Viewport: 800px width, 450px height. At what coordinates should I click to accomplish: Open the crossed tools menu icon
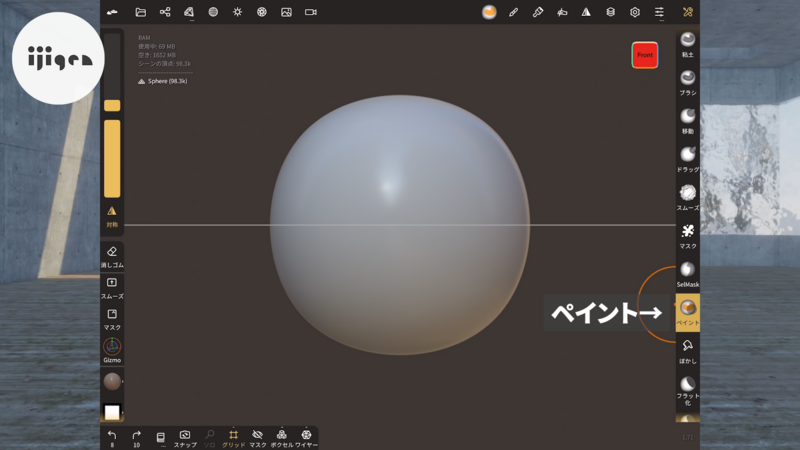[688, 12]
